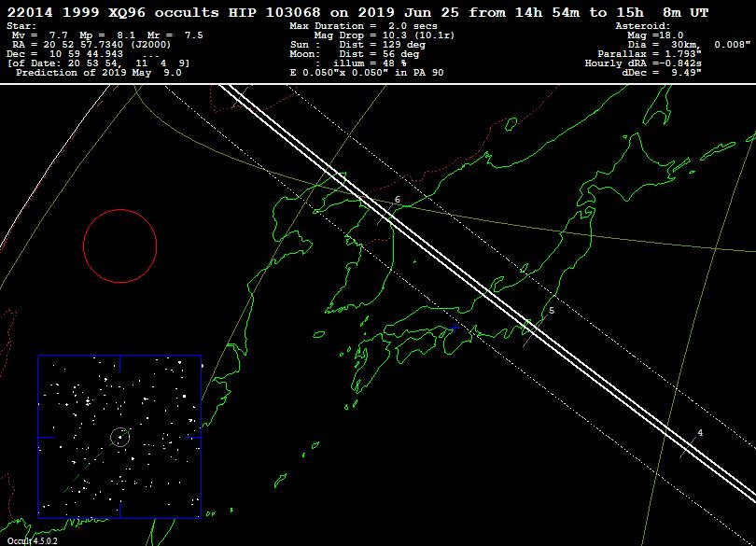Select the 'Hourly dRA =-0.842s' text

(x=643, y=63)
